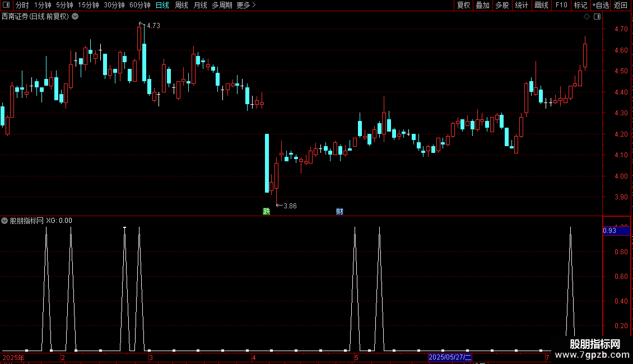This screenshot has height=364, width=633.
Task: Activate the 画线 drawing tool
Action: coord(541,5)
